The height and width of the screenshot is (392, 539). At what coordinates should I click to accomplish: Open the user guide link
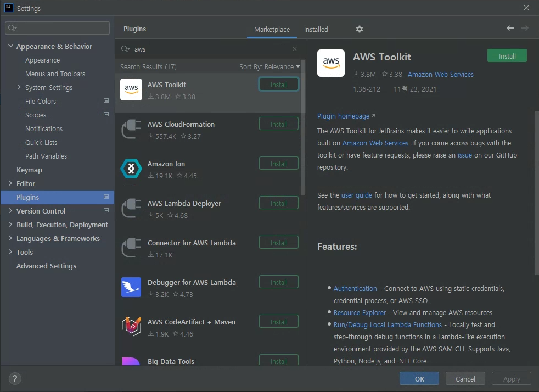[x=356, y=195]
